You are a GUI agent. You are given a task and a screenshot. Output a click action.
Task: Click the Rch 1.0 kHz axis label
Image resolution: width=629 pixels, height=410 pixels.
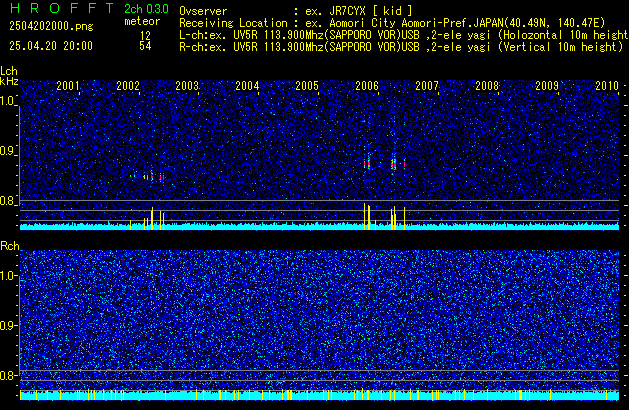pos(8,276)
